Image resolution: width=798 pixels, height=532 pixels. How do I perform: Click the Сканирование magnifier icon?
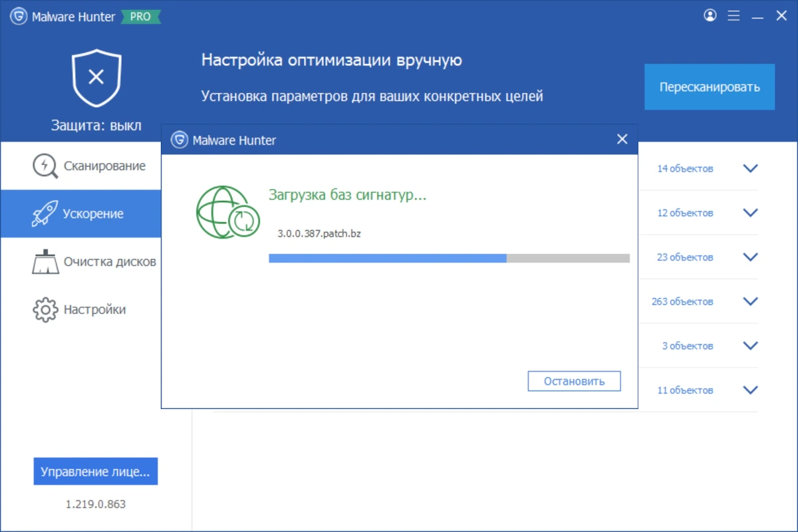pos(45,166)
